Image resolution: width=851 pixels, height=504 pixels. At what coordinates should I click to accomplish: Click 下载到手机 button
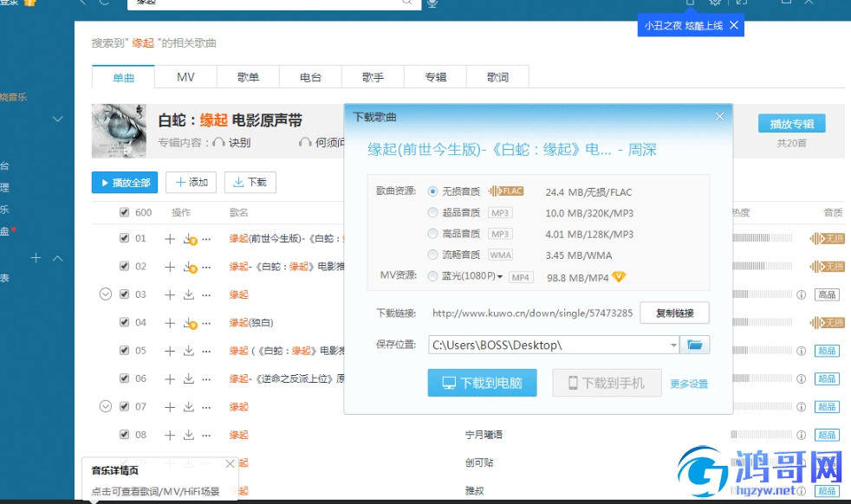tap(607, 383)
